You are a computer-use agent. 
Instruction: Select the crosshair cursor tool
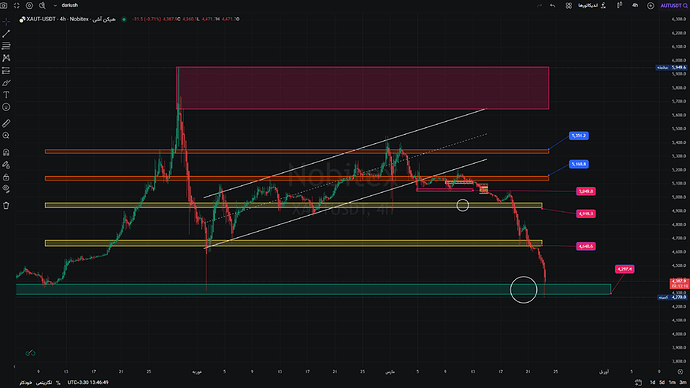(x=6, y=22)
